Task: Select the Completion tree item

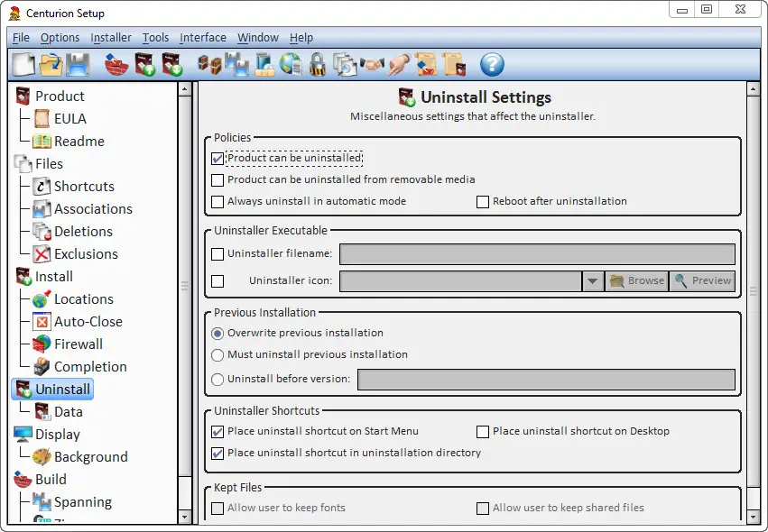Action: 90,367
